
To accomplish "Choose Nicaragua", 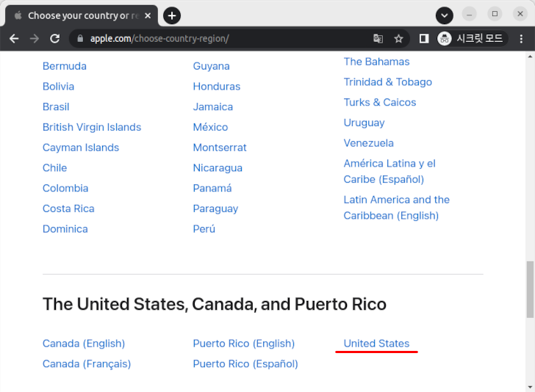I will point(218,168).
